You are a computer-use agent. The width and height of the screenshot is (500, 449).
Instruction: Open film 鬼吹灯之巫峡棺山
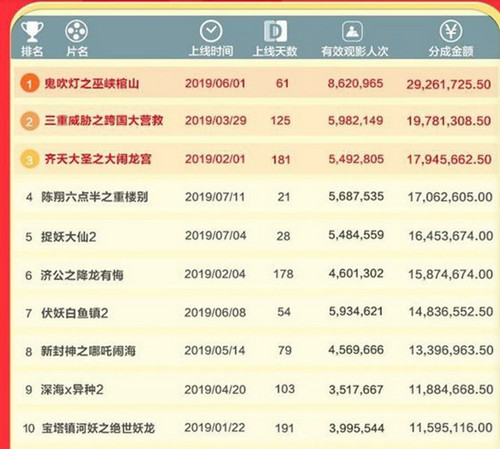92,83
